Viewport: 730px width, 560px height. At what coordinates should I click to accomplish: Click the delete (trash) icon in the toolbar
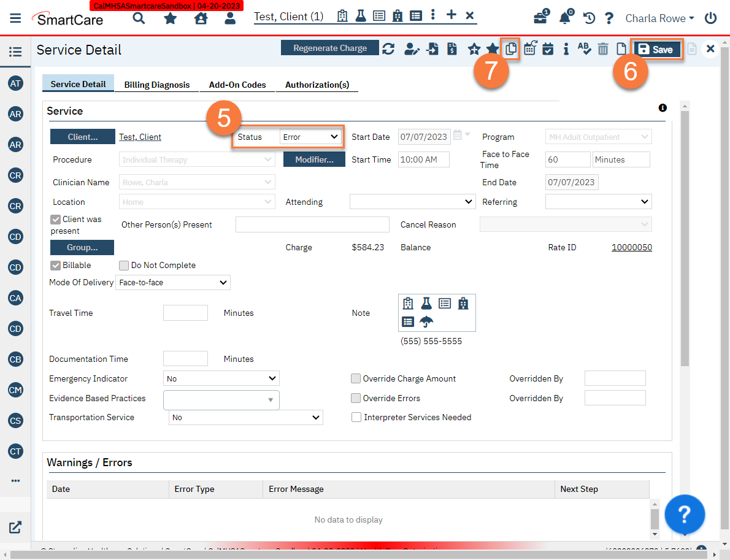[602, 48]
